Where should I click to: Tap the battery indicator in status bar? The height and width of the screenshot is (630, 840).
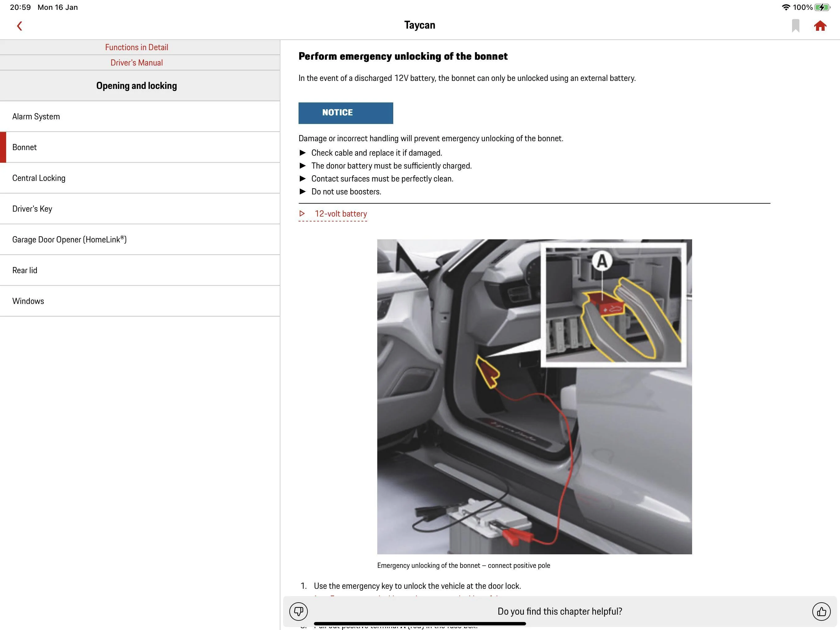pos(822,7)
